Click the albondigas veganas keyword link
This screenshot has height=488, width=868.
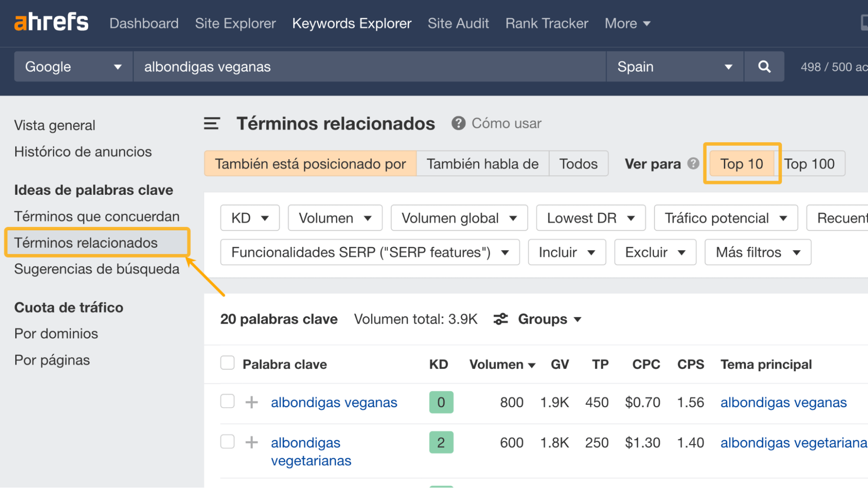pos(334,402)
